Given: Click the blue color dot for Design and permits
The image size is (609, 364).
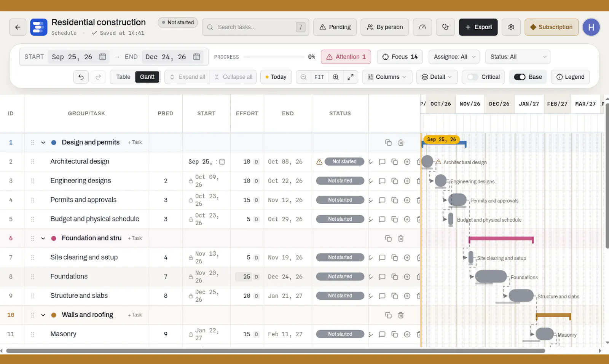Looking at the screenshot, I should click(x=54, y=143).
